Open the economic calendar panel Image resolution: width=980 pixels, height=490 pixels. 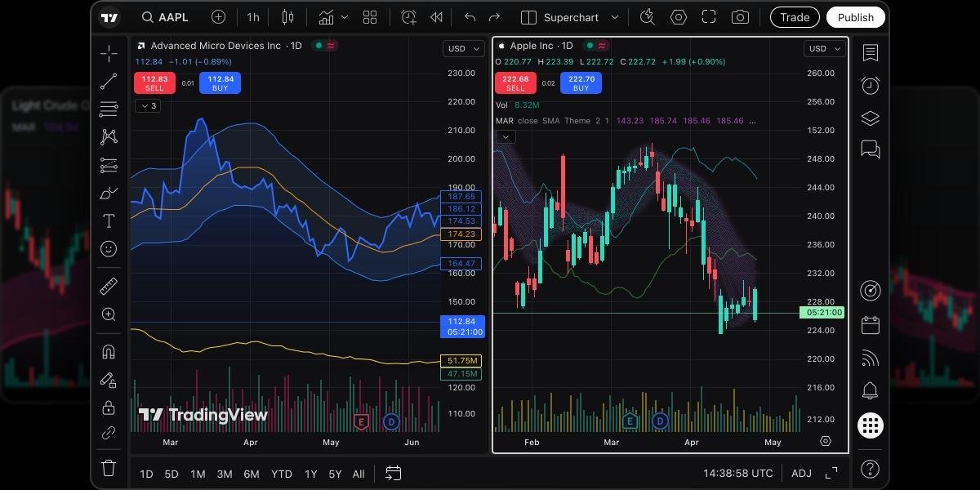click(x=870, y=325)
